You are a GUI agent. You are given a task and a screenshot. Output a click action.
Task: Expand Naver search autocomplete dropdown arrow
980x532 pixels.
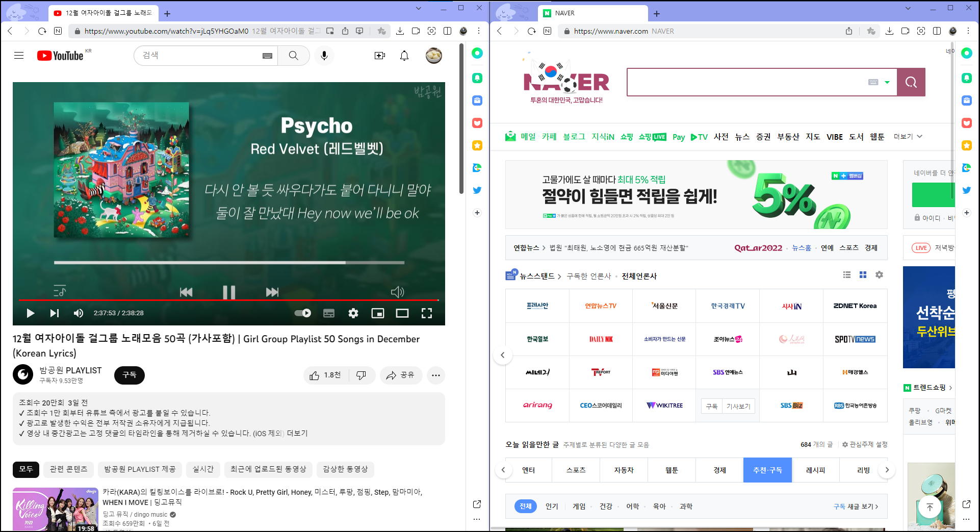point(887,82)
